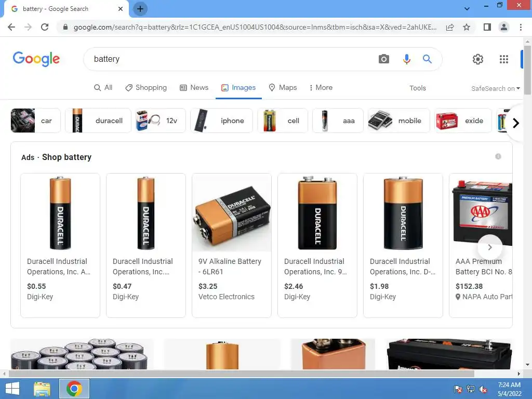The height and width of the screenshot is (399, 532).
Task: Click the muted volume tray icon
Action: click(x=483, y=389)
